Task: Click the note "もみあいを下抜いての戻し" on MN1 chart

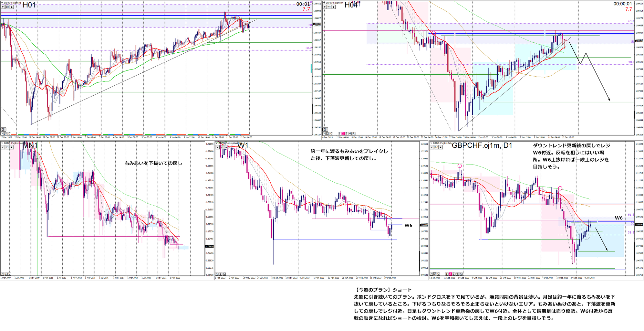Action: (x=153, y=163)
